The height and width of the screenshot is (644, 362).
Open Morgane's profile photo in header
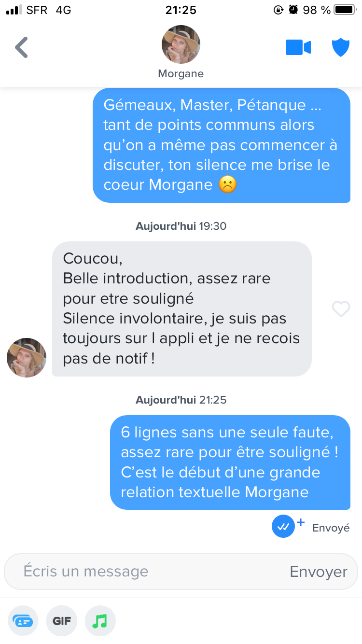coord(181,44)
